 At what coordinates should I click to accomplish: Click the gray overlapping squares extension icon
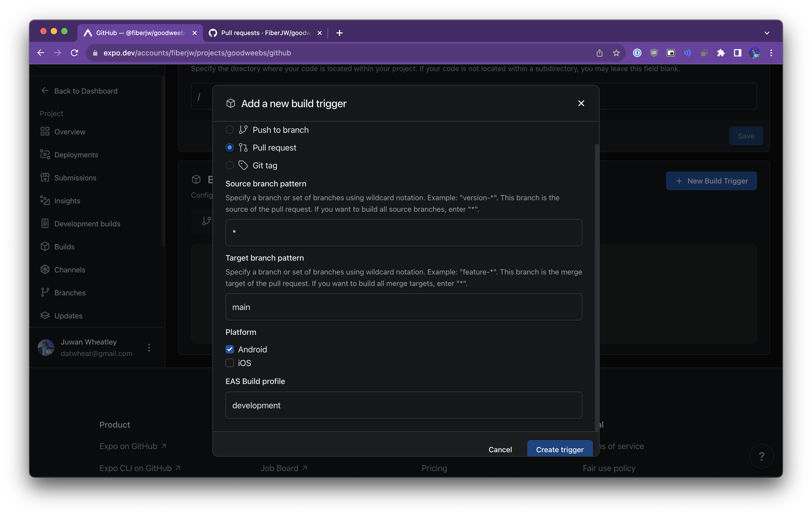[x=704, y=53]
